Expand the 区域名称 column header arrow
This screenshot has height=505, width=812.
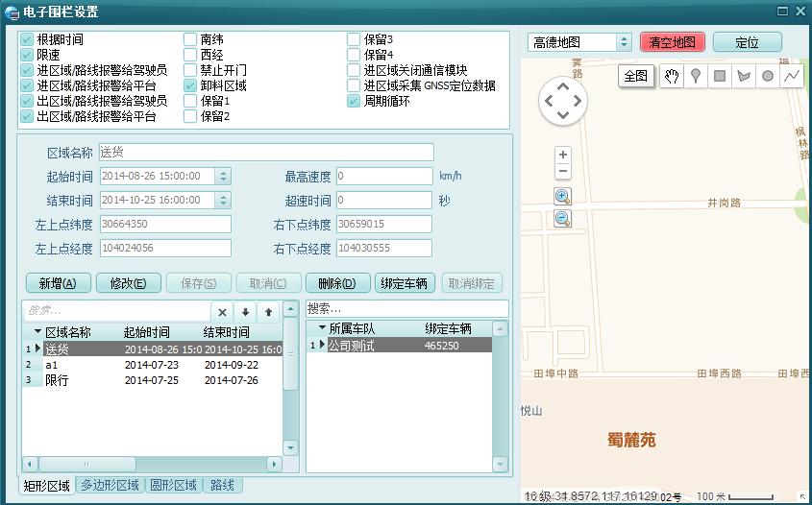tap(37, 332)
